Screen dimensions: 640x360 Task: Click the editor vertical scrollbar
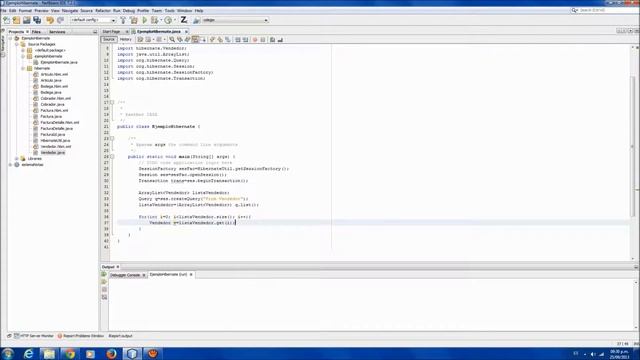tap(633, 147)
